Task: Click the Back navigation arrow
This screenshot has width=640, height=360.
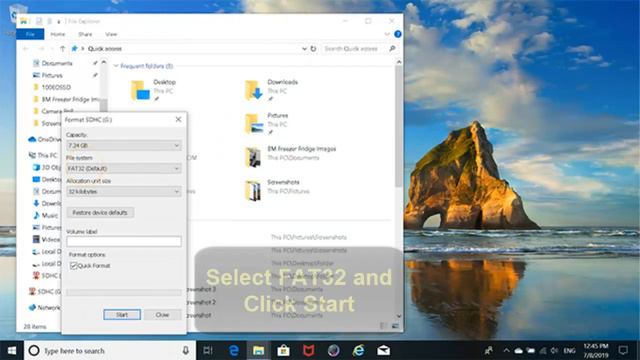Action: [26, 49]
